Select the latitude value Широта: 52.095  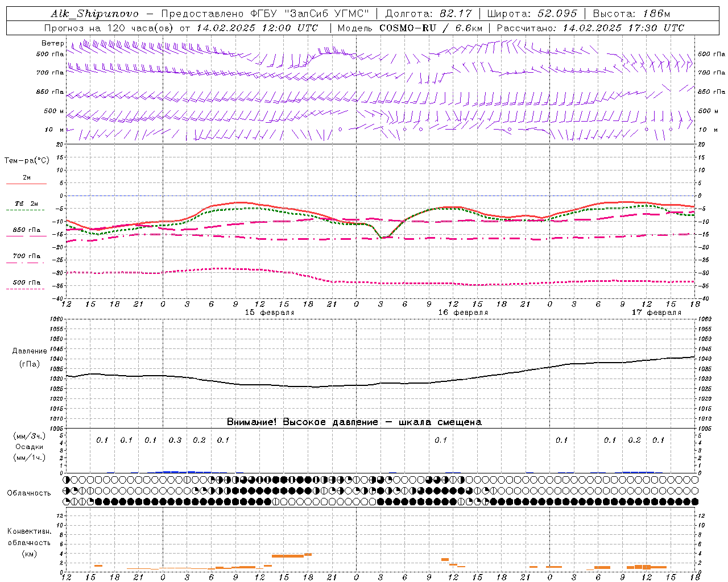[532, 14]
